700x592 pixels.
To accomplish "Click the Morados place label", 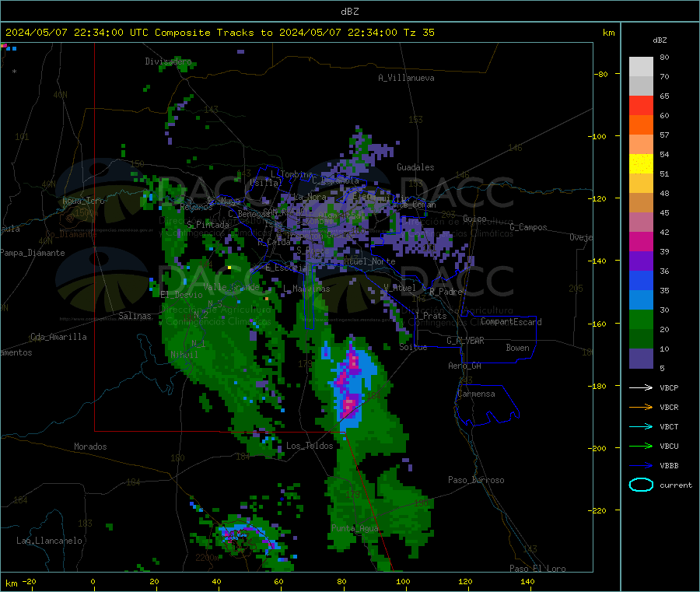I will point(90,447).
